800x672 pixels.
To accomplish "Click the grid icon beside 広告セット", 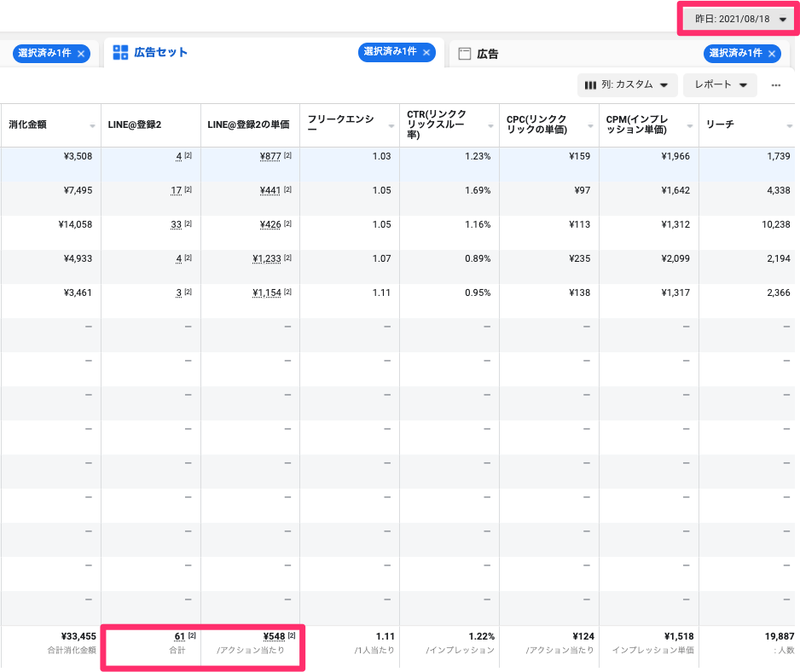I will pos(120,52).
